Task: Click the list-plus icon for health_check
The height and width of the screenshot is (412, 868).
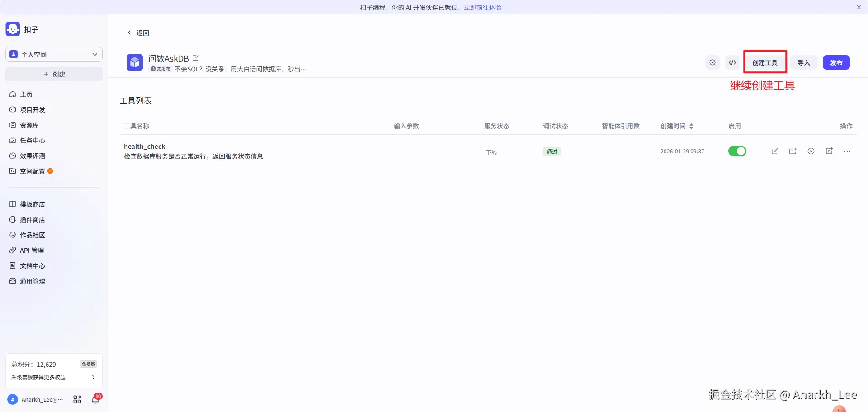Action: (793, 151)
